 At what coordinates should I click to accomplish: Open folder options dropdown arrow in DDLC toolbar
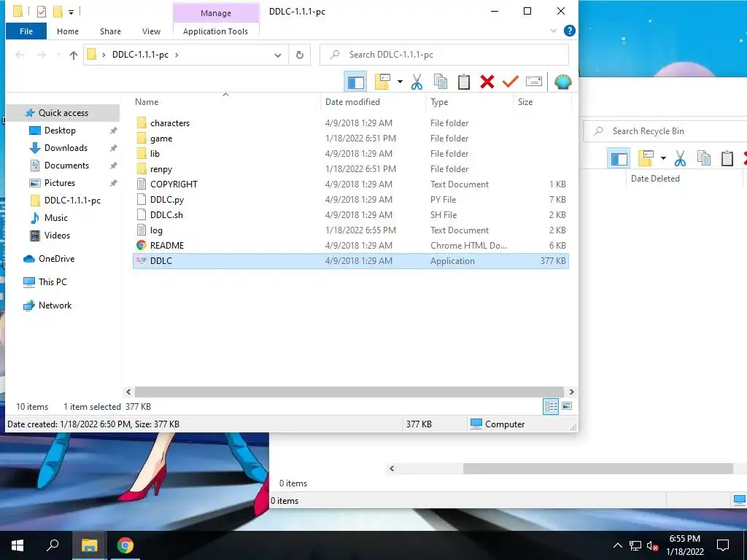click(400, 82)
